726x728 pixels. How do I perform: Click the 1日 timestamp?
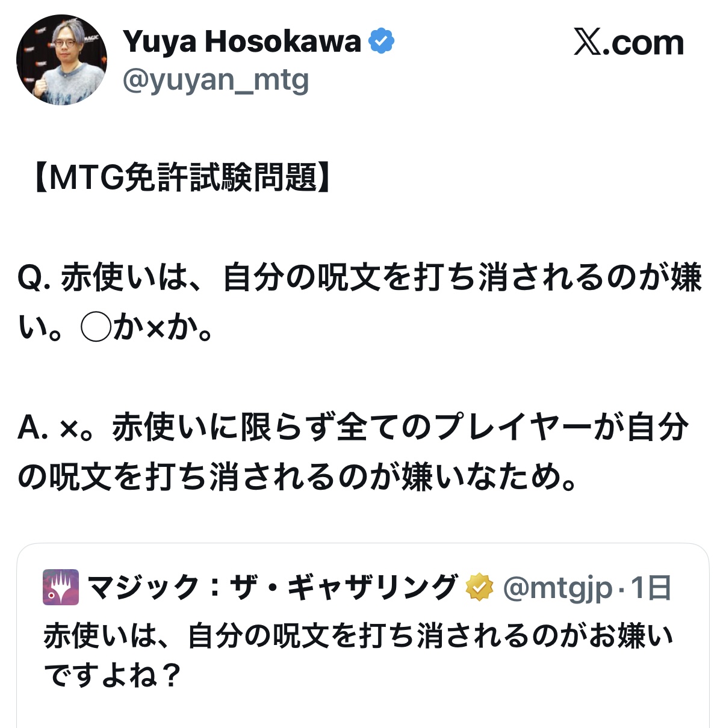(x=651, y=588)
